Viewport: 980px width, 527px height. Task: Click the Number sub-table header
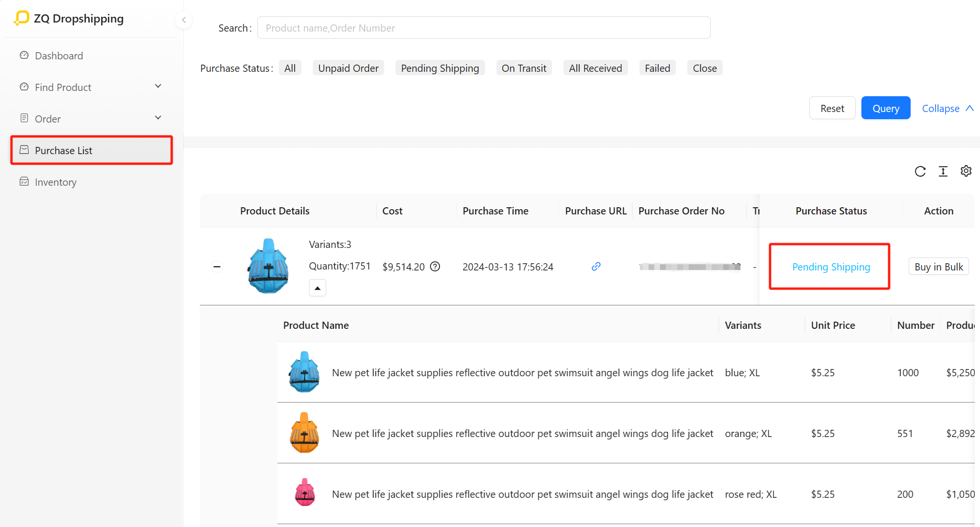915,325
